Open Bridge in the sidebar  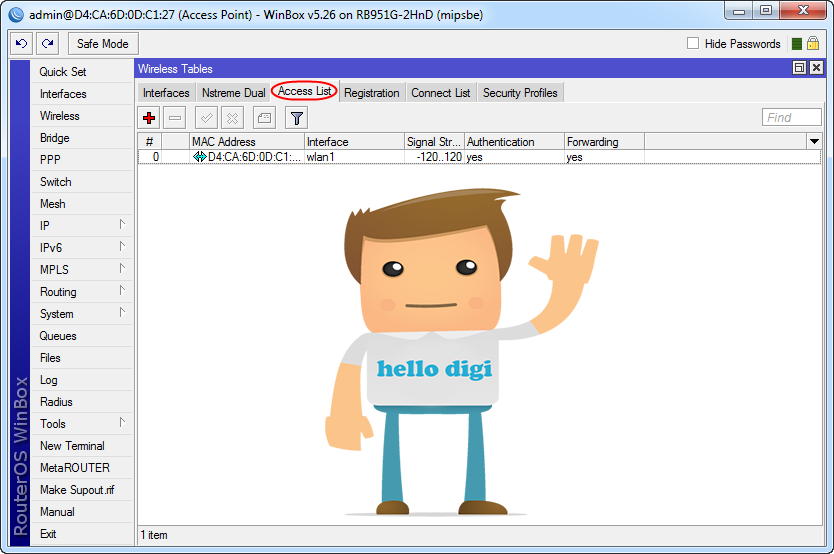[82, 138]
